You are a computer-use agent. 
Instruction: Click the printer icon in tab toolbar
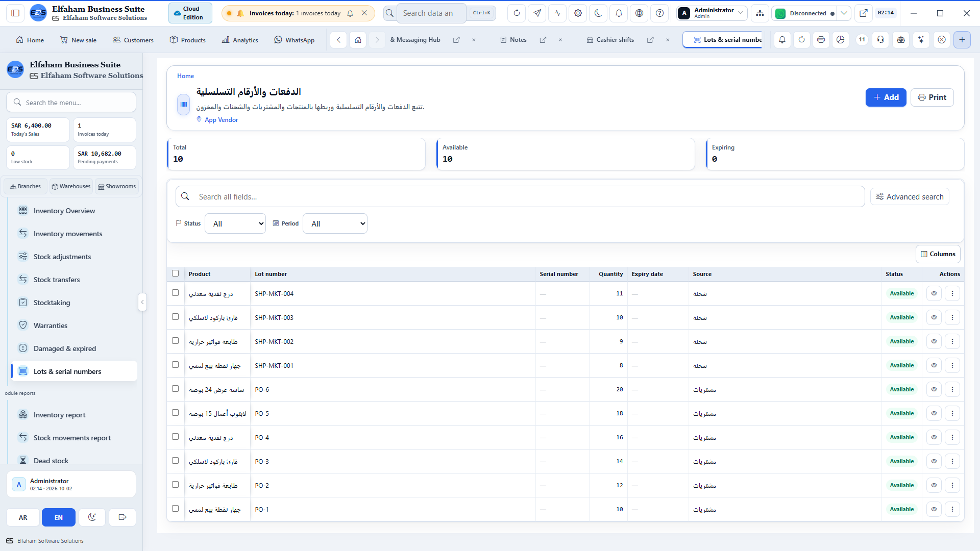point(821,40)
